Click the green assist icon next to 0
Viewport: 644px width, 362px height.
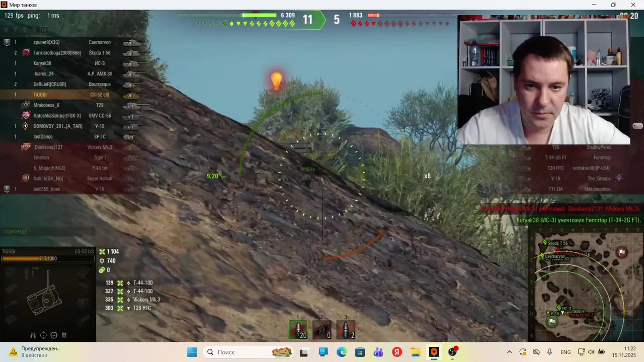coord(102,270)
